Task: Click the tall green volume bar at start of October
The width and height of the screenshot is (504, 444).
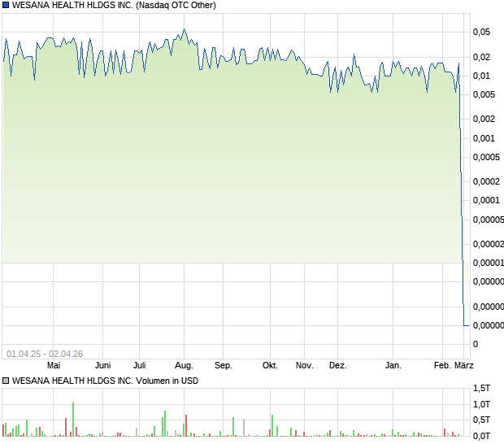Action: 272,425
